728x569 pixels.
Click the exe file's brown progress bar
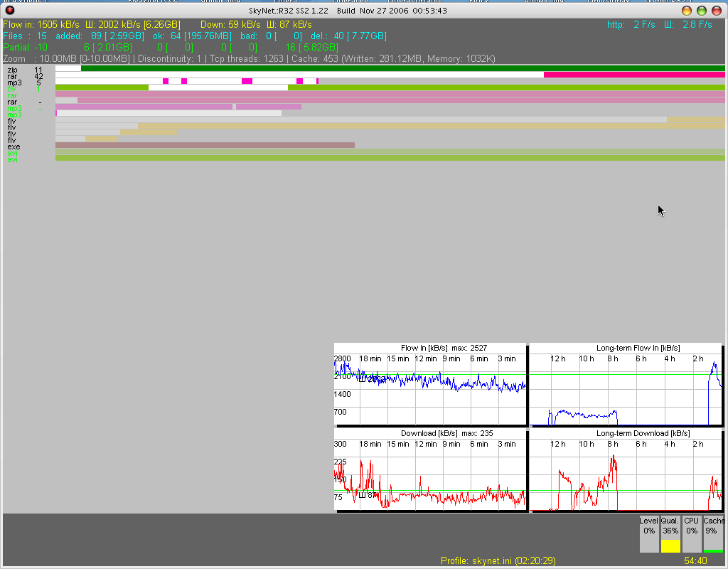click(205, 145)
